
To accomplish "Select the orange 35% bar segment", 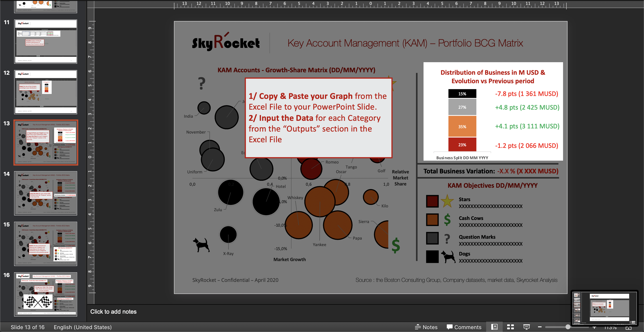I will (462, 126).
